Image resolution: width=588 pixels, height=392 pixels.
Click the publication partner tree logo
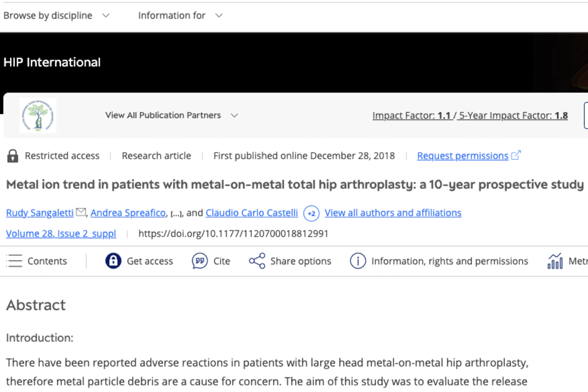click(x=38, y=116)
